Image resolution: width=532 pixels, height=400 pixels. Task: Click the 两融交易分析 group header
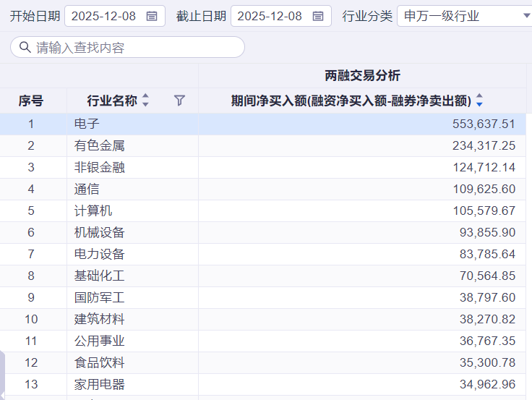click(362, 75)
